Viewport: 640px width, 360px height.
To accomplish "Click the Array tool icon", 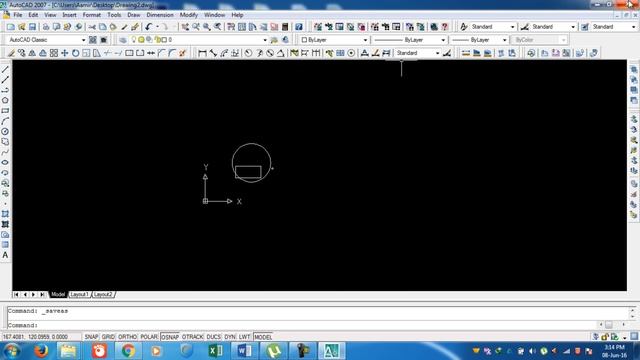I will [x=54, y=53].
